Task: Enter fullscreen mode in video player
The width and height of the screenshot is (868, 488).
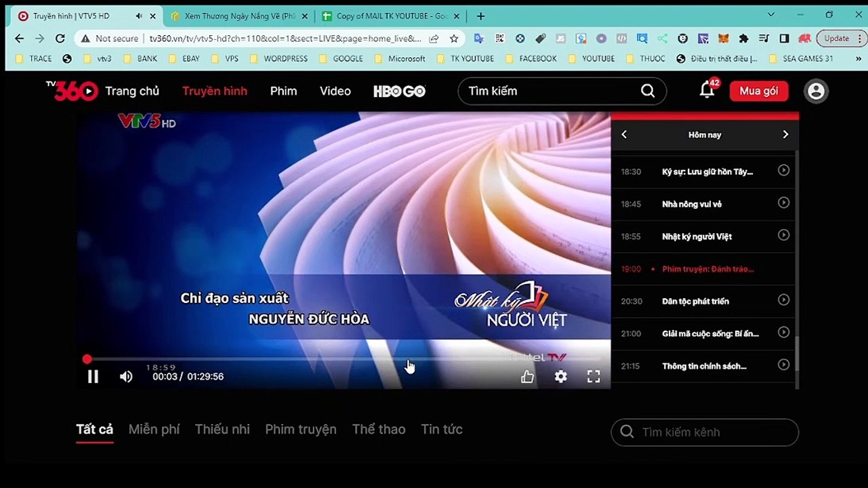Action: coord(594,376)
